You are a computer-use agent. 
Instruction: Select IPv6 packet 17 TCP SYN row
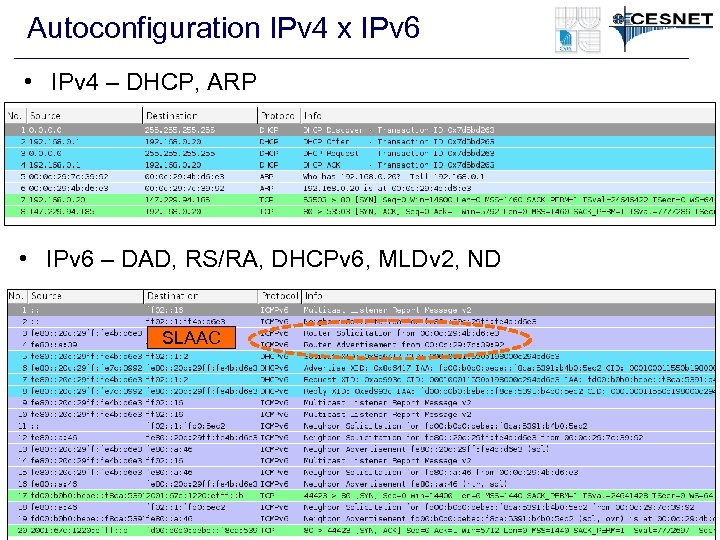pyautogui.click(x=361, y=496)
